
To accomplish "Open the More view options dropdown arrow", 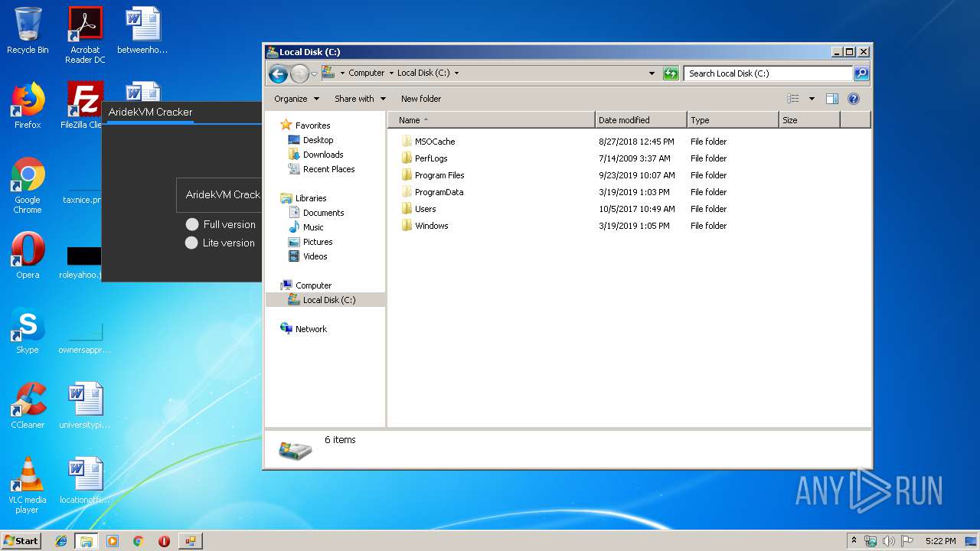I will 812,99.
